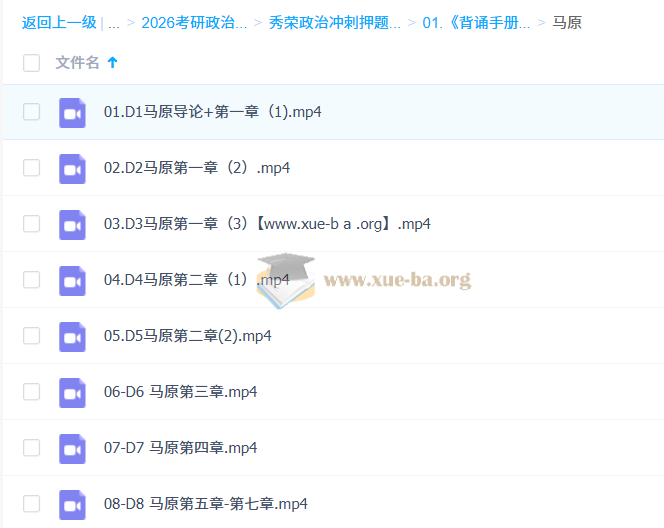This screenshot has height=528, width=664.
Task: Open file 05.D5马原第二章(2).mp4
Action: click(x=187, y=336)
